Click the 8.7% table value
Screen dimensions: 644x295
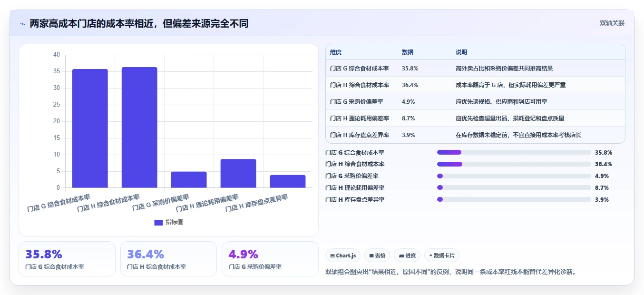[409, 118]
